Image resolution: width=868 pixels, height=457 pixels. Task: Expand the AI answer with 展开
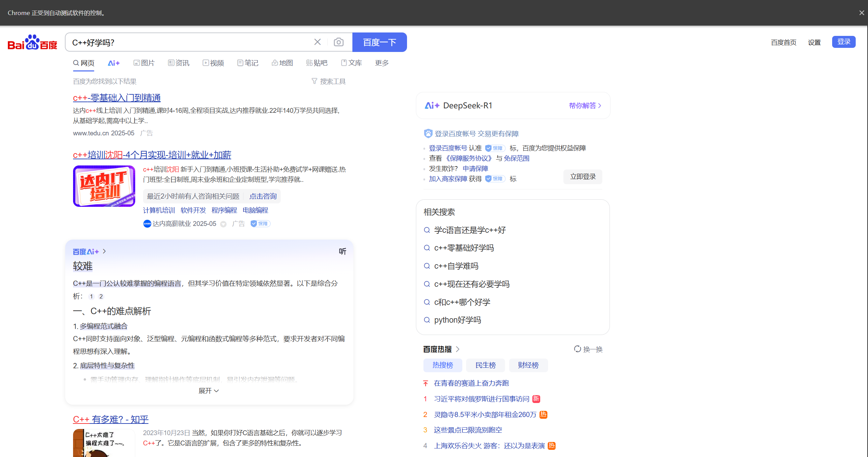[209, 391]
